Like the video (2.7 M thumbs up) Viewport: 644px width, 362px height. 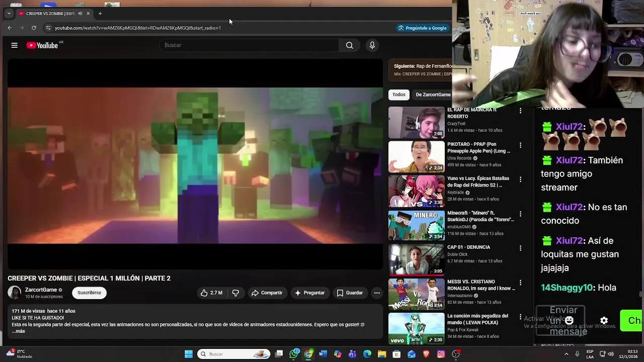point(211,293)
